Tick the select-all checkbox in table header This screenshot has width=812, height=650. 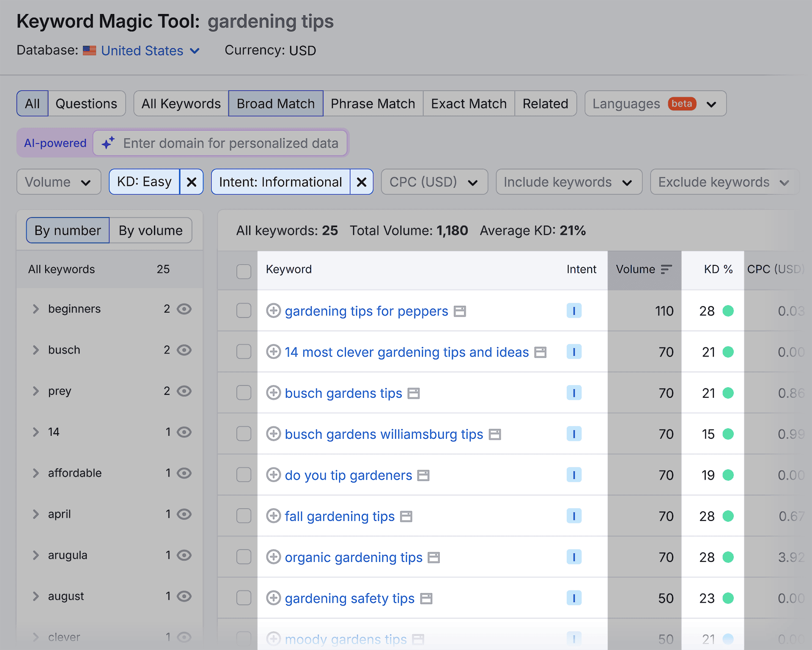pos(244,271)
